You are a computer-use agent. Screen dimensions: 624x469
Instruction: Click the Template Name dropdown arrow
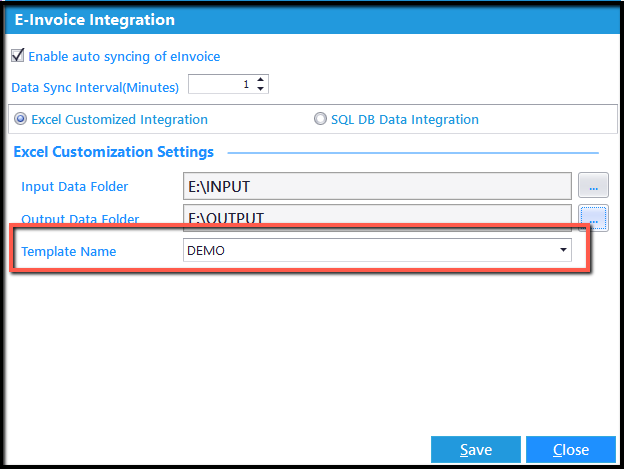[563, 250]
